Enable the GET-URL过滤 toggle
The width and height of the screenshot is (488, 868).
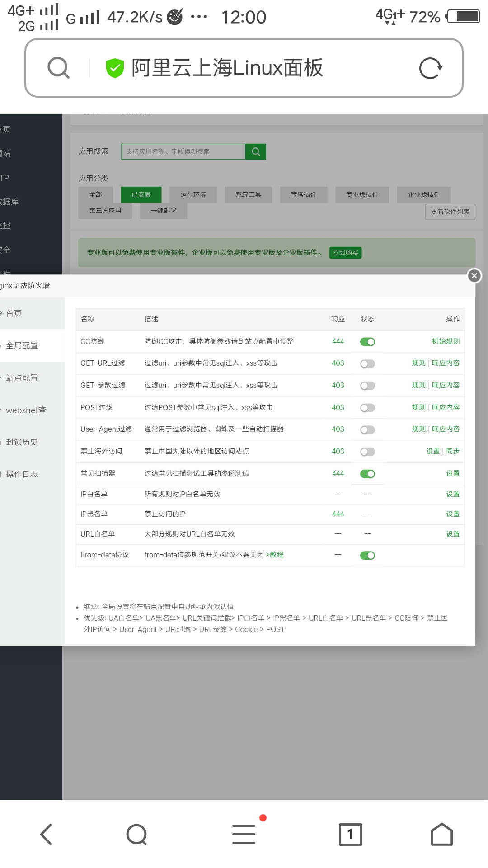[367, 363]
